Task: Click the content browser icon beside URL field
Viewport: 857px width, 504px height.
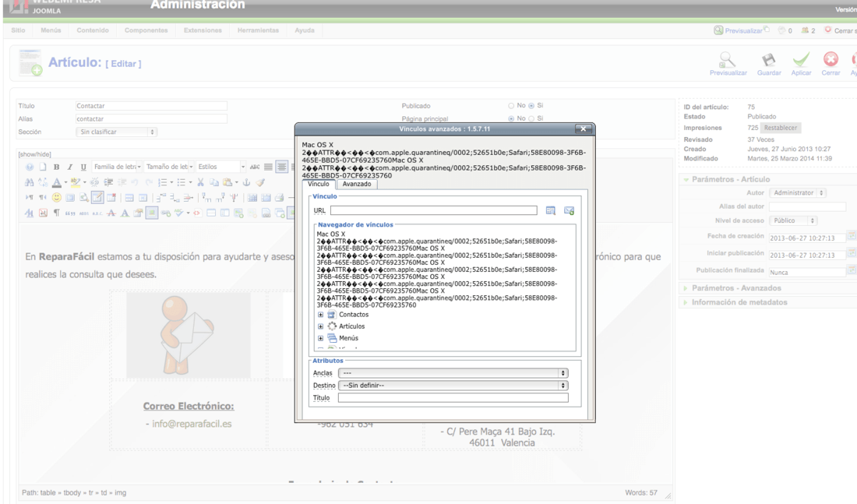Action: pos(550,210)
